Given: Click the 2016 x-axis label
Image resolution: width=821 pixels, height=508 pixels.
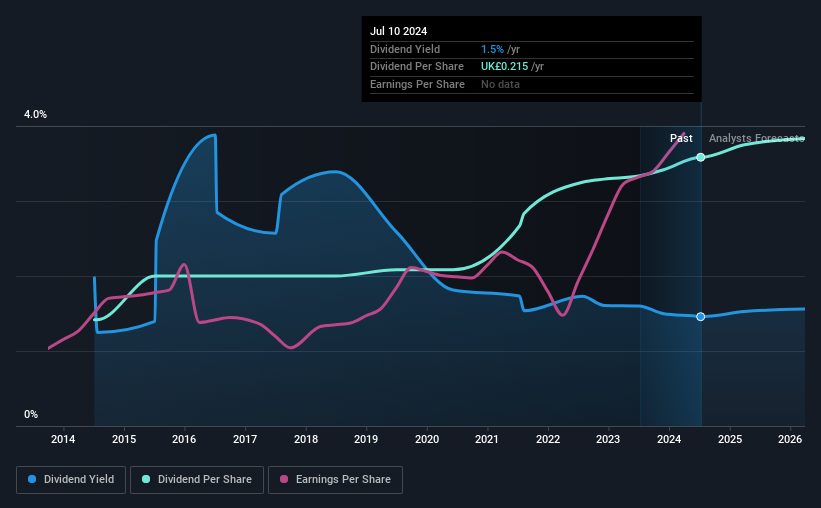Looking at the screenshot, I should 184,439.
